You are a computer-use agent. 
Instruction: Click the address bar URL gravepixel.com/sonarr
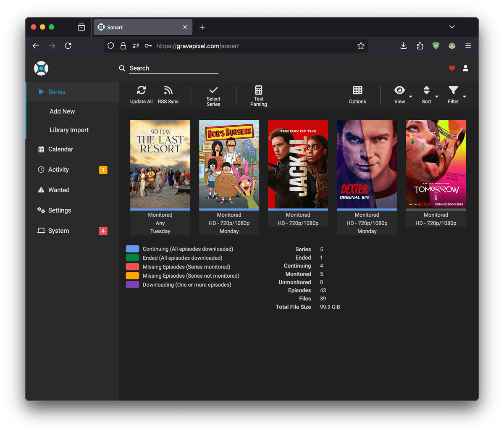tap(198, 46)
